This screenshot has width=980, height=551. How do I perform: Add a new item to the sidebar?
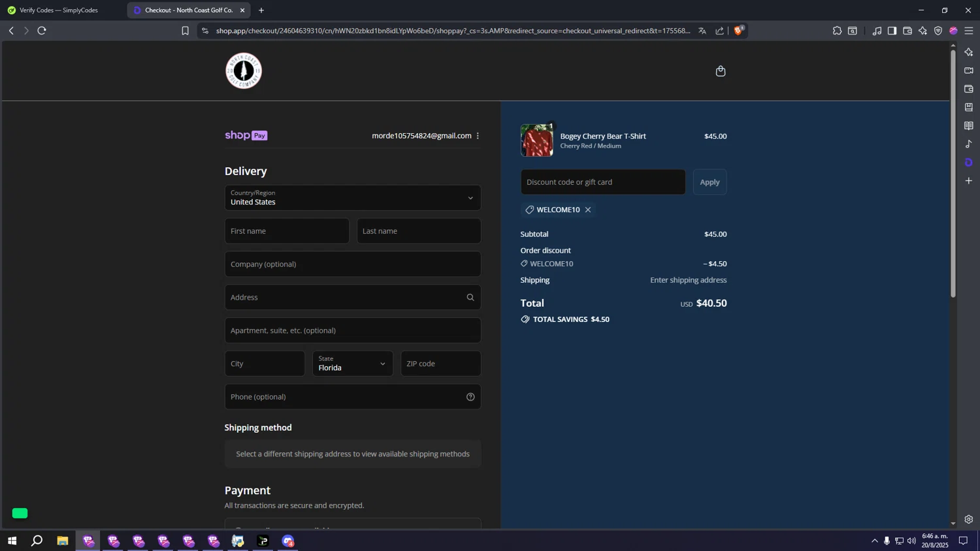tap(969, 181)
